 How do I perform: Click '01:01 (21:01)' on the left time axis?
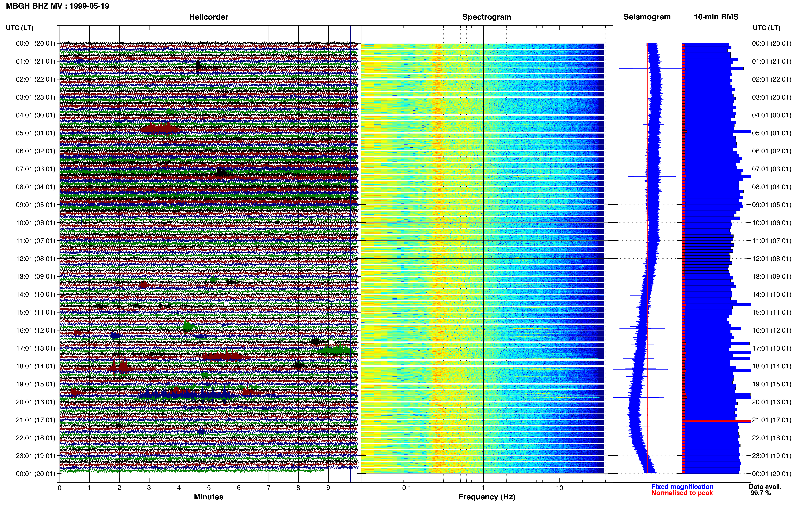[x=35, y=61]
